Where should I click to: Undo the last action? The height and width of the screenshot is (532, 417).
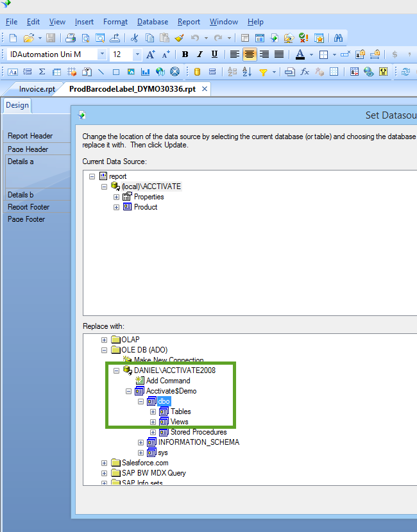tap(195, 38)
